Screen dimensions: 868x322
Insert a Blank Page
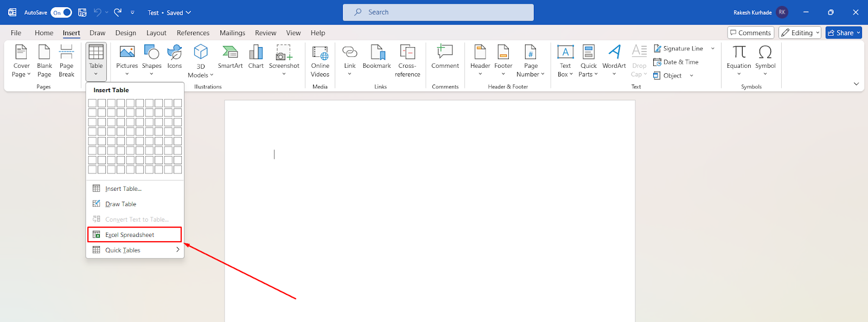click(x=44, y=61)
